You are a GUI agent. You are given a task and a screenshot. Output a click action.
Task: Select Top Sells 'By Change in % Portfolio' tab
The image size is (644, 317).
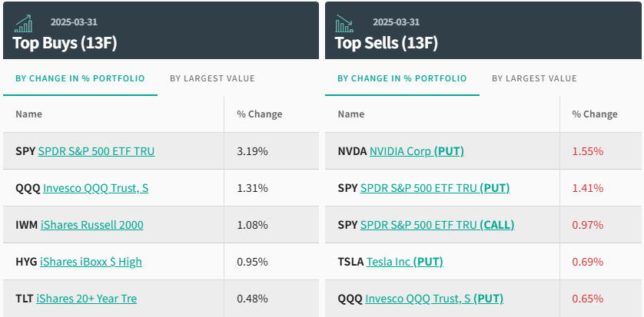402,78
